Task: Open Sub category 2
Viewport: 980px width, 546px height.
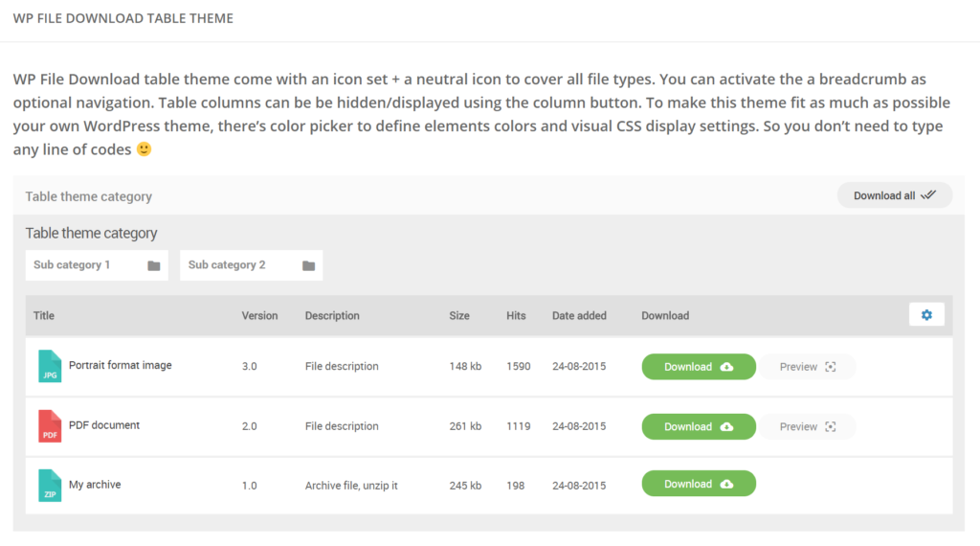Action: pos(252,265)
